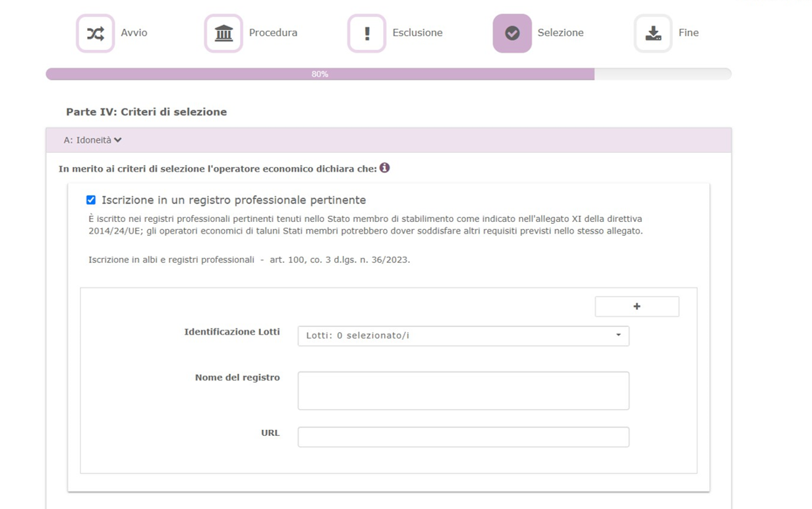The width and height of the screenshot is (812, 509).
Task: Click the plus button to add registry entry
Action: [x=637, y=306]
